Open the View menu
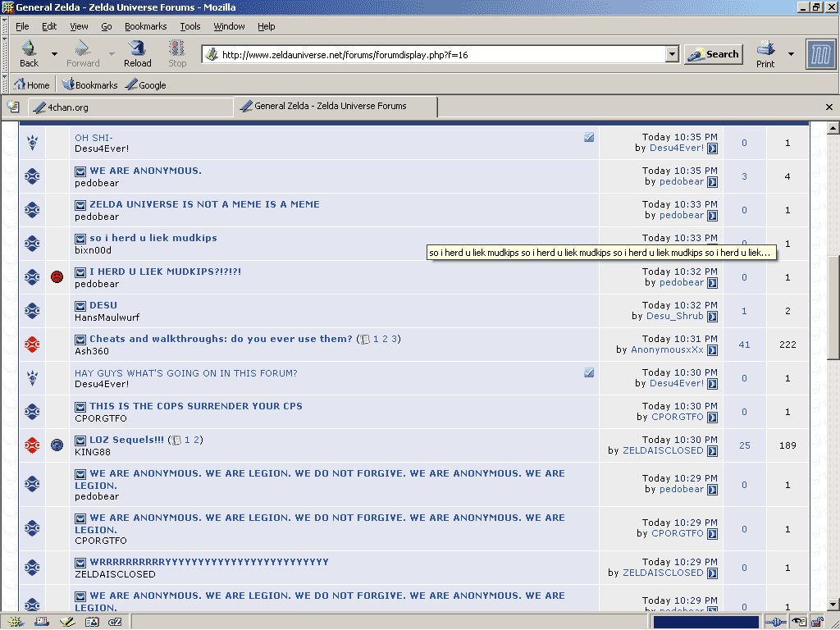 79,26
